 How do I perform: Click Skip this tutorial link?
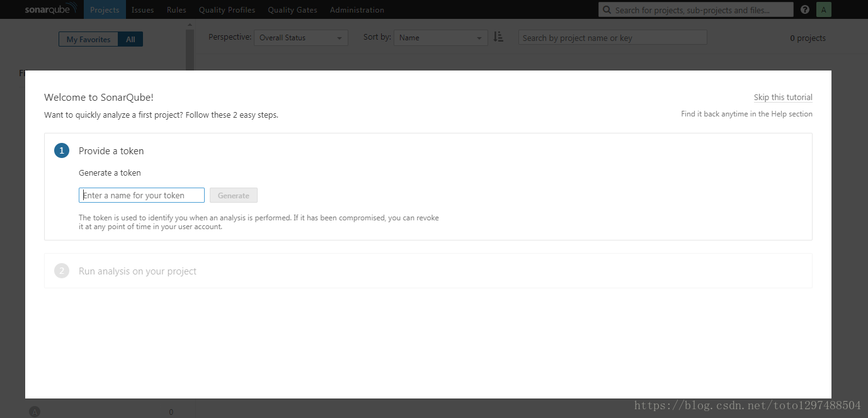(783, 97)
